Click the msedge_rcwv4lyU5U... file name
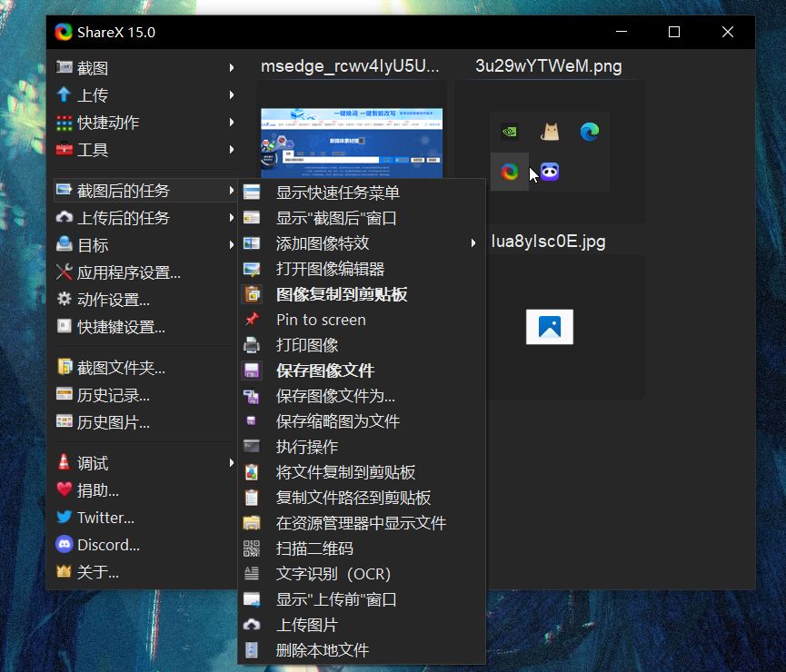The width and height of the screenshot is (786, 672). tap(350, 65)
